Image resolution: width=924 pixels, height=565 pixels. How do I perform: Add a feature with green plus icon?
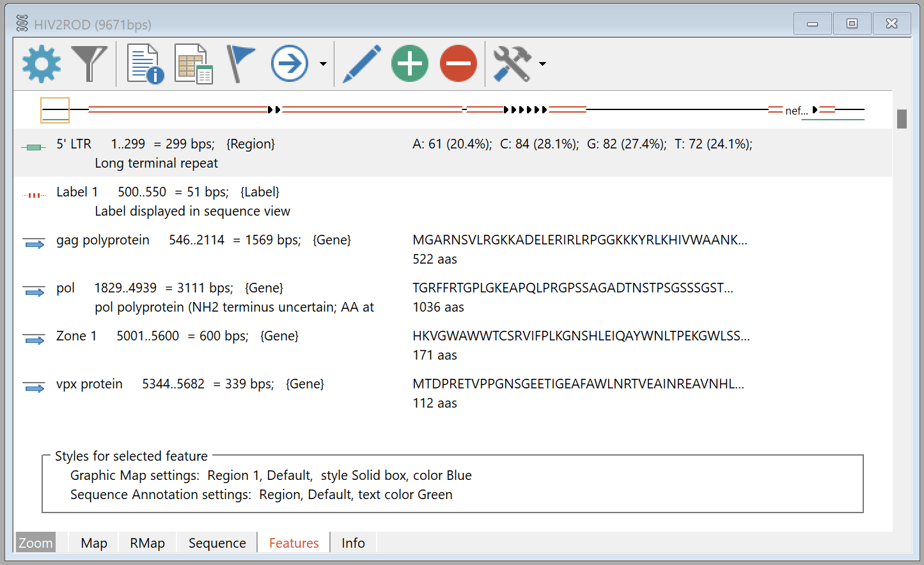(410, 63)
